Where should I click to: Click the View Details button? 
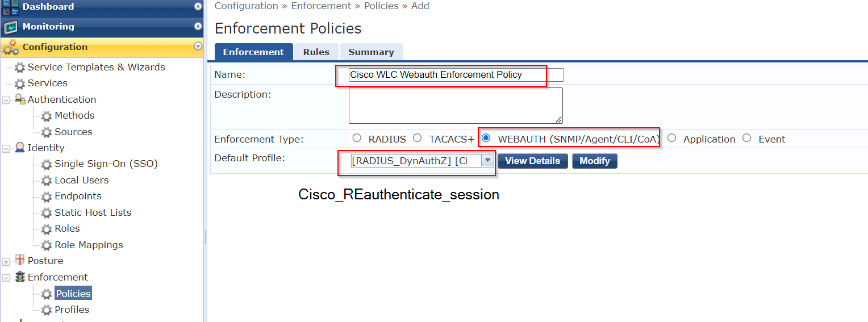(x=533, y=161)
